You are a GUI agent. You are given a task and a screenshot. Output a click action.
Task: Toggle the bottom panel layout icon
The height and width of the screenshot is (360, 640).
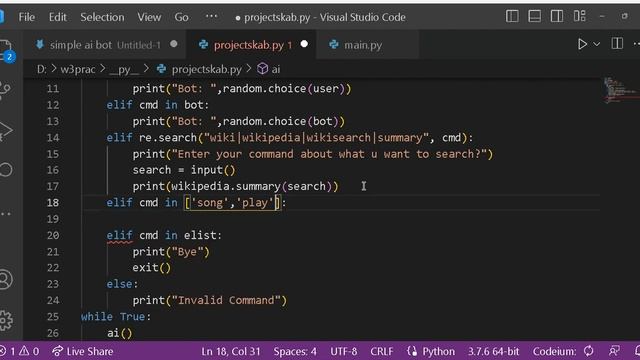[534, 16]
